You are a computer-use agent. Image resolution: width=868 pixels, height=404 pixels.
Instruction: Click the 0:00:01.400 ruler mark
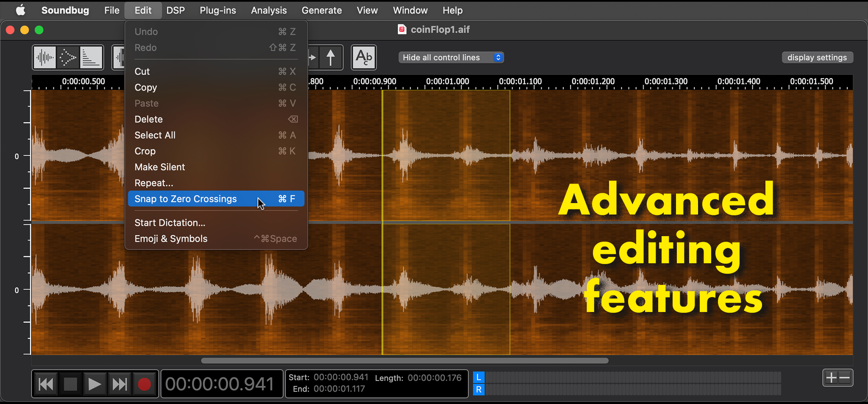pyautogui.click(x=739, y=81)
